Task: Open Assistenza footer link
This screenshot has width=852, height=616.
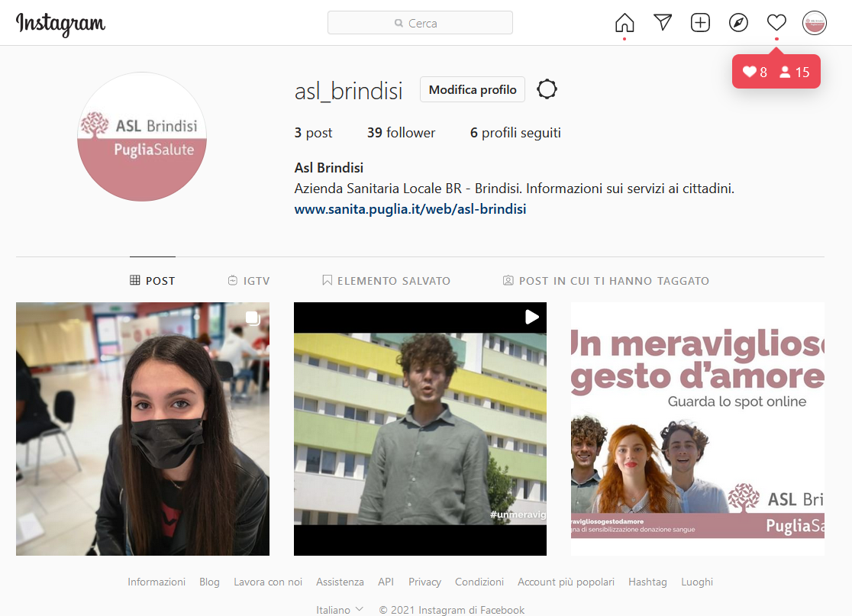Action: 340,582
